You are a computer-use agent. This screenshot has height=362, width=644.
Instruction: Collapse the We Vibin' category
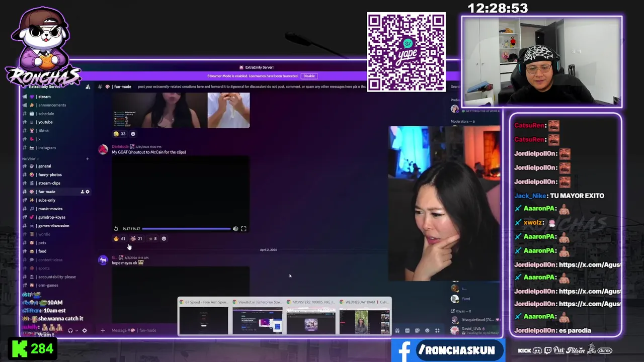click(x=30, y=159)
